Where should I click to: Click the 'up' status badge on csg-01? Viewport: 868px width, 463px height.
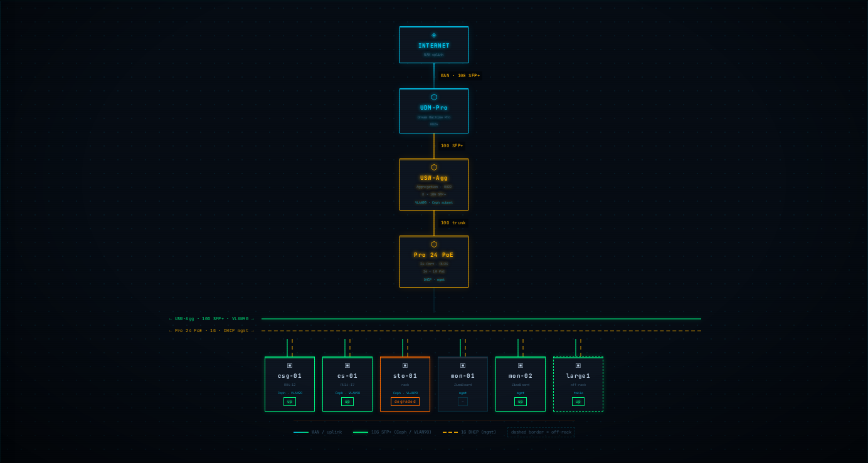click(290, 402)
